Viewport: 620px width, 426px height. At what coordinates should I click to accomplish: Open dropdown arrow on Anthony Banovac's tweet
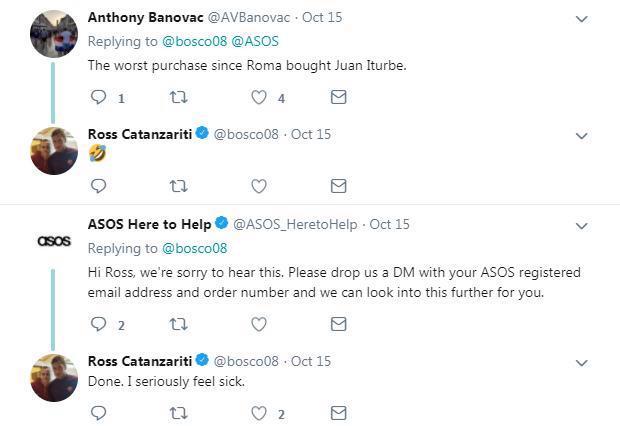[582, 19]
